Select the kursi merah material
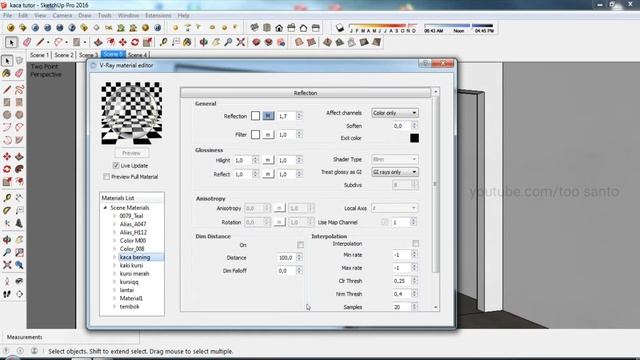Screen dimensions: 640x360 tap(134, 273)
